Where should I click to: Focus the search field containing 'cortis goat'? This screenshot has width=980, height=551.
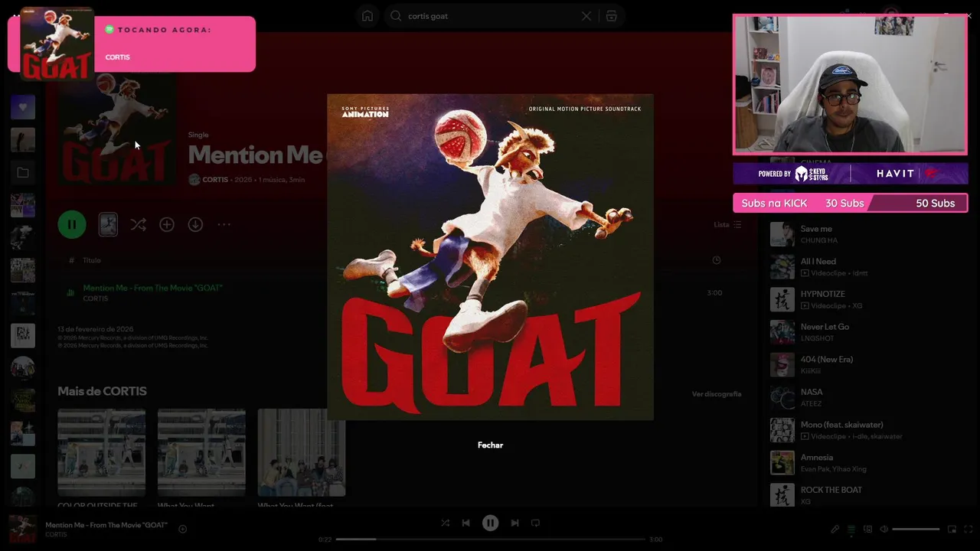point(490,16)
